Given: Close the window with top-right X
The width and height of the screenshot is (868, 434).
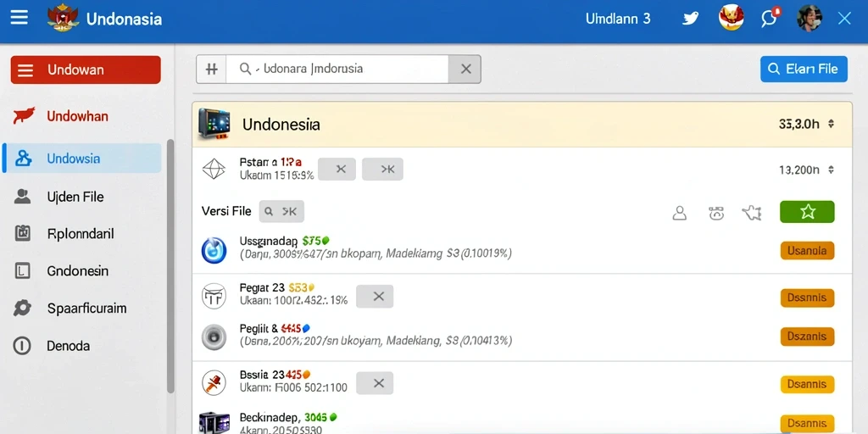Looking at the screenshot, I should tap(844, 19).
